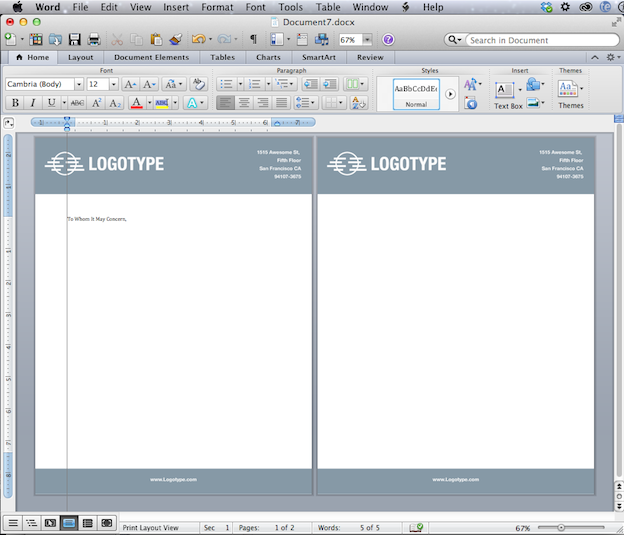The height and width of the screenshot is (535, 624).
Task: Click the zoom slider in the status bar
Action: point(562,527)
